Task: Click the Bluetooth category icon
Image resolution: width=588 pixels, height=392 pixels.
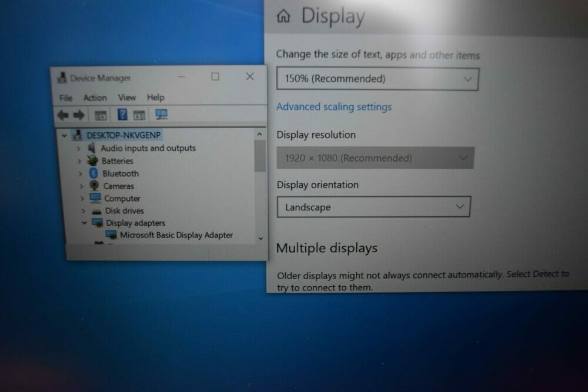Action: [x=93, y=173]
